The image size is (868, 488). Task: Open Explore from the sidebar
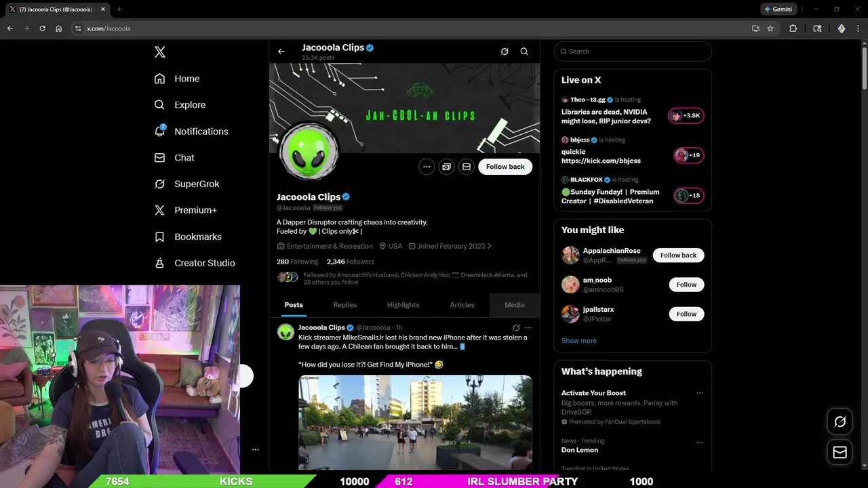click(180, 105)
